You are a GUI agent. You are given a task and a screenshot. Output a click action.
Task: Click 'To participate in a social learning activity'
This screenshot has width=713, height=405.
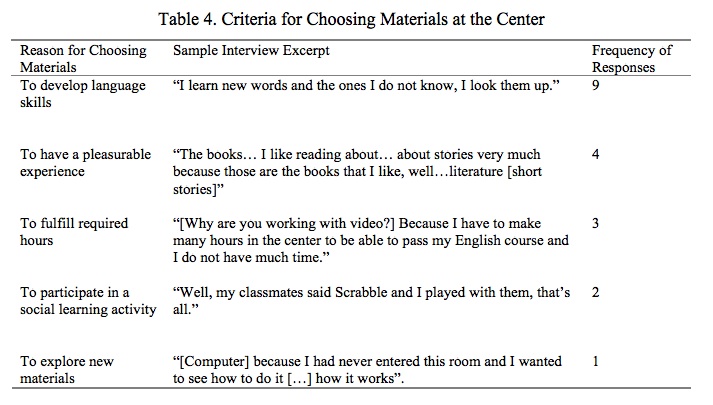point(89,301)
